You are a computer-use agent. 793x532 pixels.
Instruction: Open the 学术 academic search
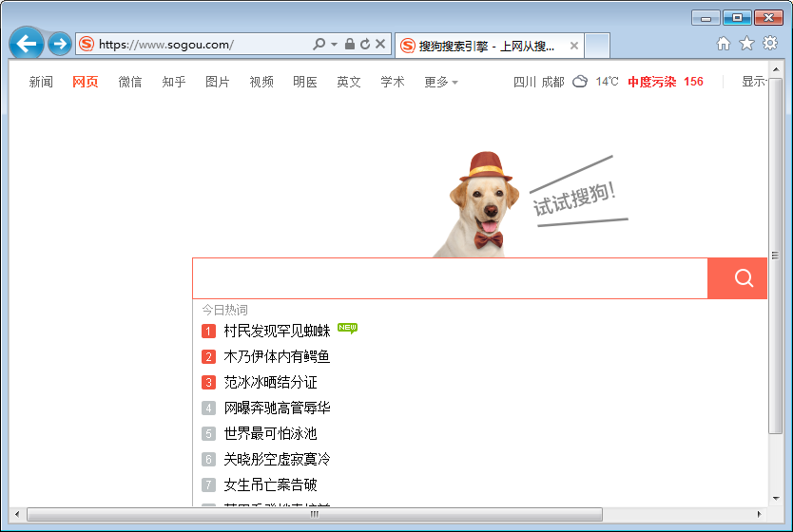point(393,82)
